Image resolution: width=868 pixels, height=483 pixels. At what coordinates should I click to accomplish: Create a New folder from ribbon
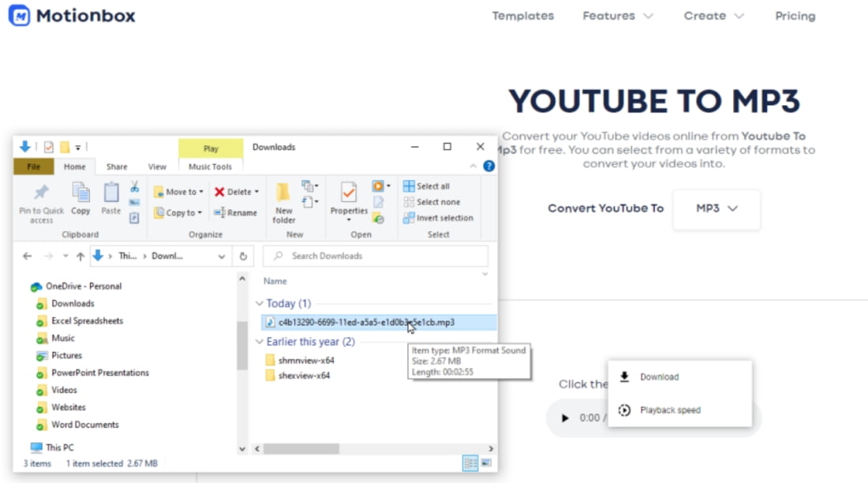pyautogui.click(x=283, y=203)
